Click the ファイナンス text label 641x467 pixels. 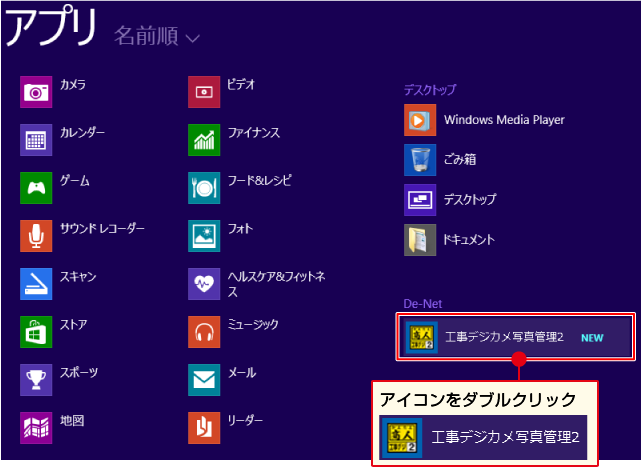point(254,132)
